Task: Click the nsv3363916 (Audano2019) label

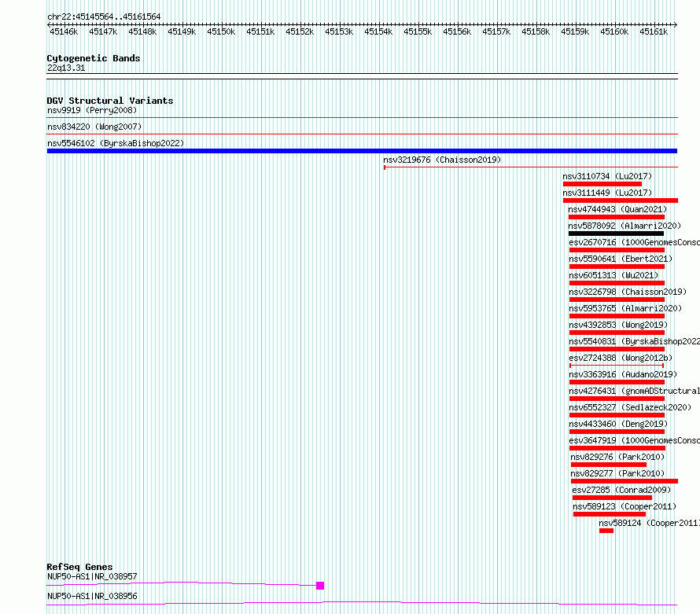Action: pyautogui.click(x=623, y=374)
